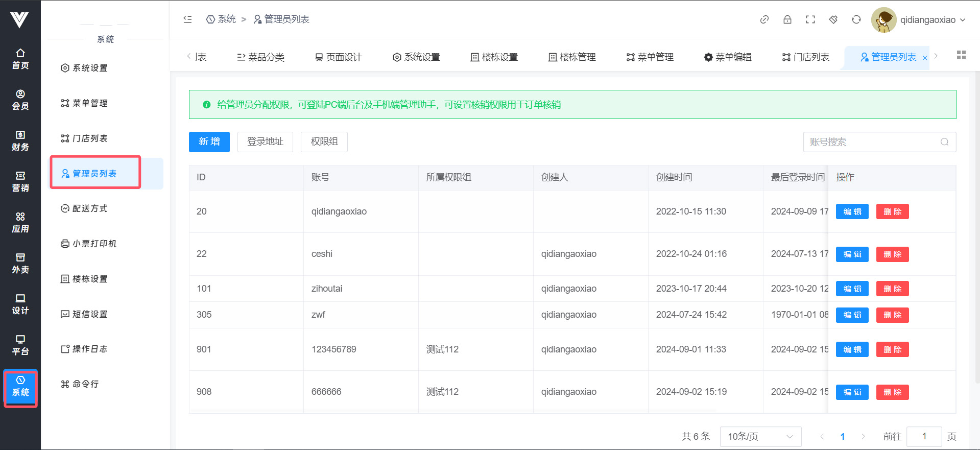The width and height of the screenshot is (980, 450).
Task: Toggle fullscreen mode icon
Action: (x=810, y=19)
